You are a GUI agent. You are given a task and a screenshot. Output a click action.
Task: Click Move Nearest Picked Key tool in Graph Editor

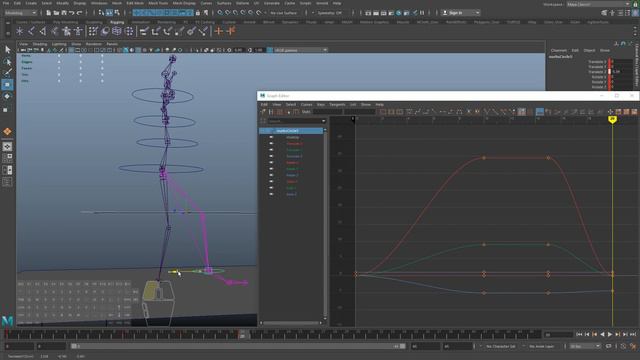tap(262, 112)
